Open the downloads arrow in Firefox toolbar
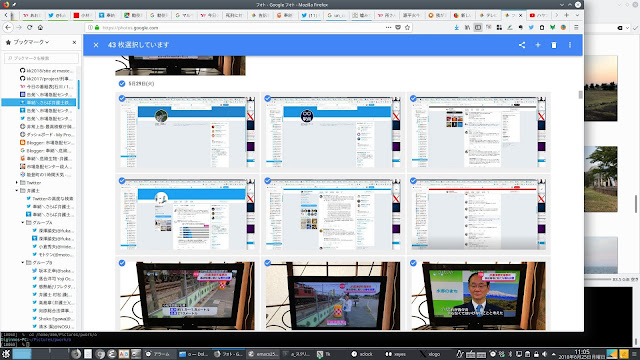 (456, 27)
